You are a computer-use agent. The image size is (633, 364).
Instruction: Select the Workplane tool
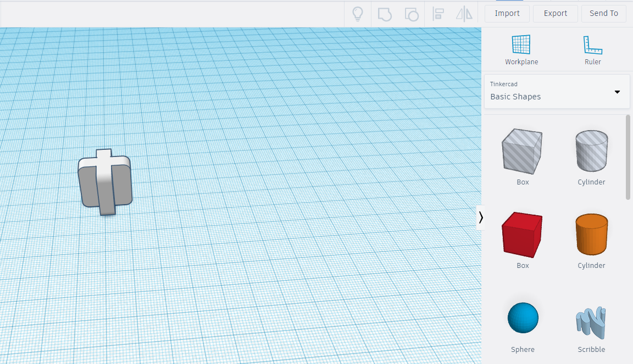click(x=521, y=50)
